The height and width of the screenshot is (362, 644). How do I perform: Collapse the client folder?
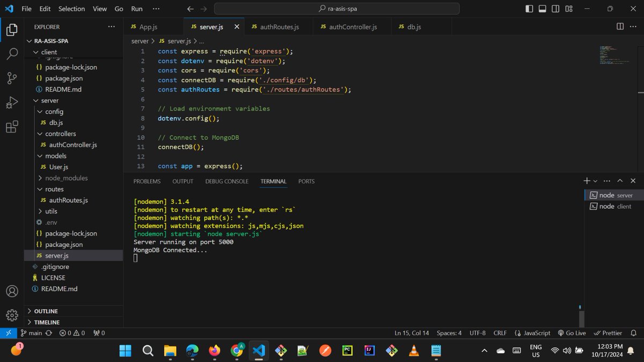pyautogui.click(x=74, y=52)
